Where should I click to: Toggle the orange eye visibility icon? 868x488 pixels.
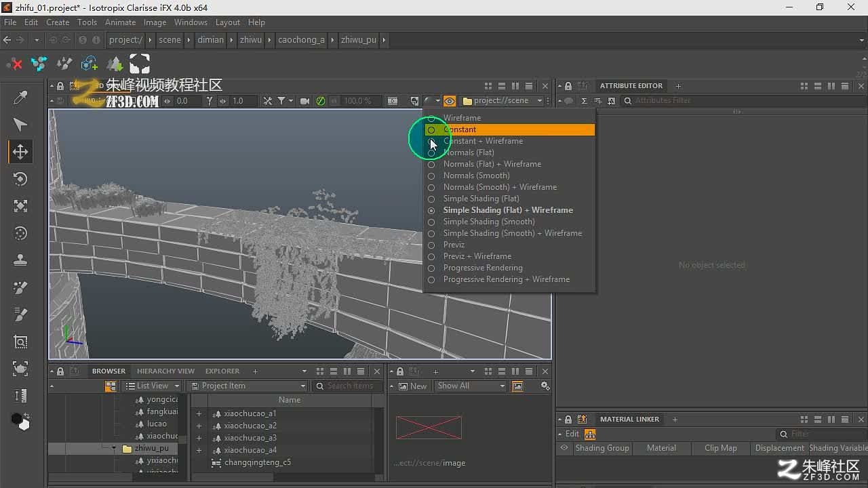click(x=450, y=101)
